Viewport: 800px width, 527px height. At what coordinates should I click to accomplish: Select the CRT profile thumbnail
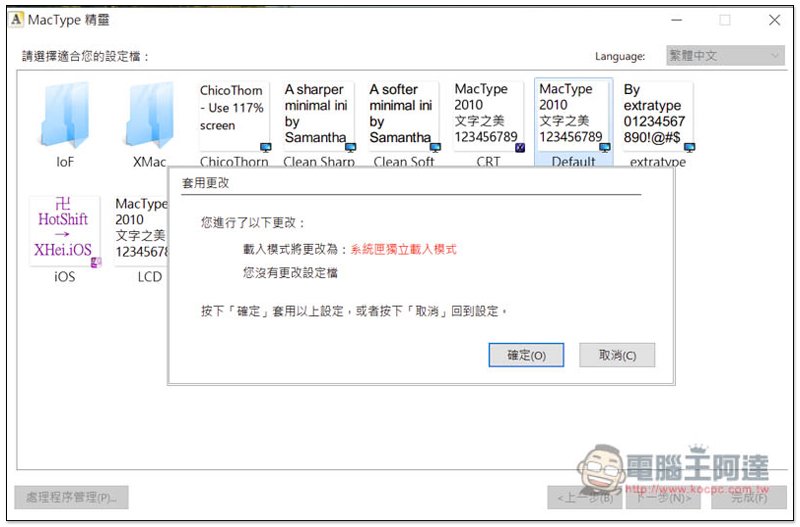coord(488,116)
